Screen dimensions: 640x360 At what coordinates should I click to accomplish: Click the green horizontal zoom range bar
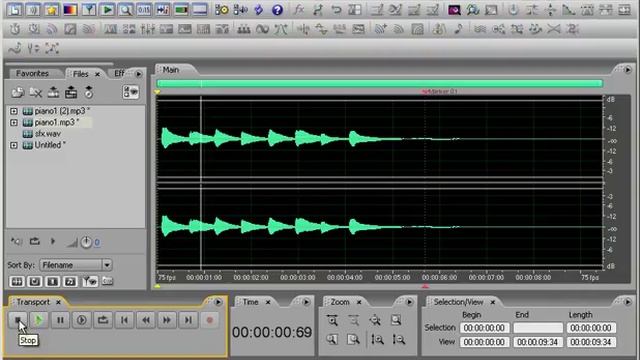[380, 84]
